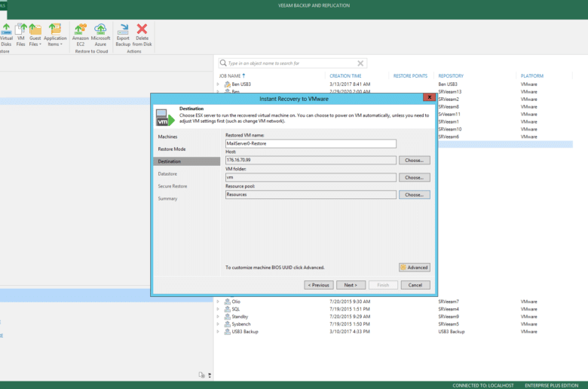Sort by the Platform column
This screenshot has height=389, width=588.
click(x=531, y=76)
